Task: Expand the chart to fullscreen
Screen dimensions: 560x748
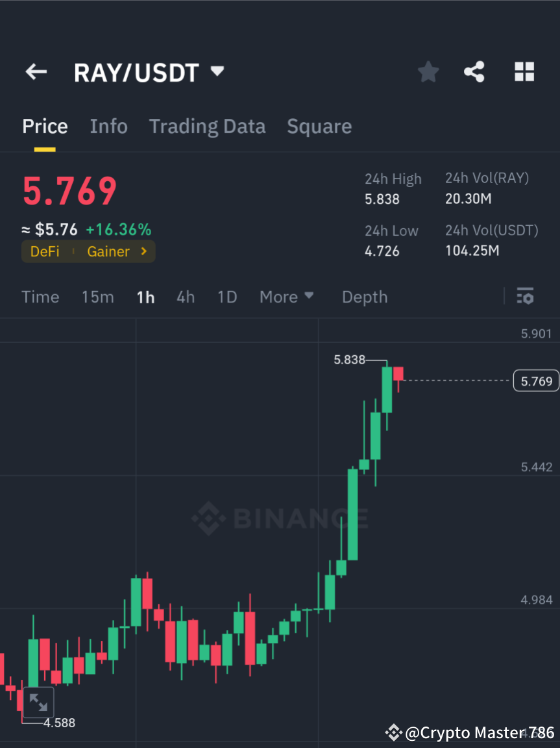Action: tap(39, 702)
